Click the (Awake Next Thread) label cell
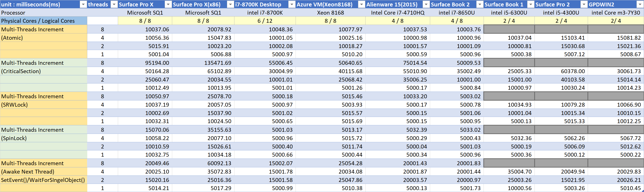The image size is (644, 192). pyautogui.click(x=43, y=172)
